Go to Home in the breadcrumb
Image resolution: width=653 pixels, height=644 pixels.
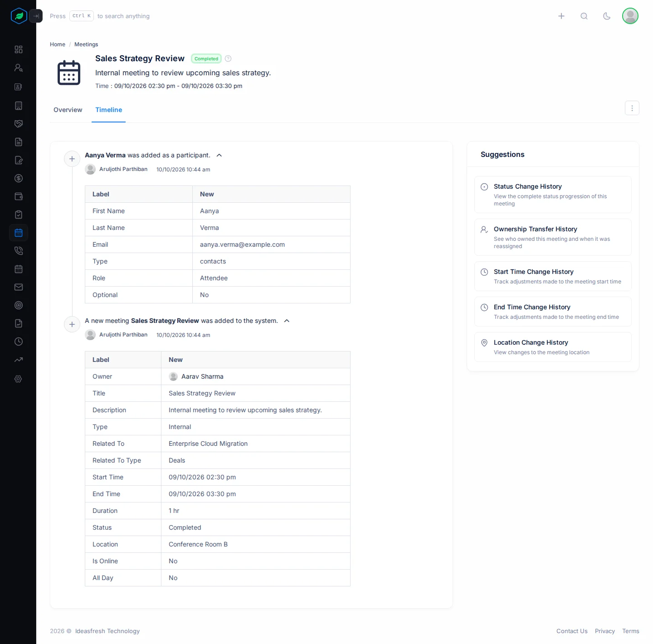pos(58,44)
